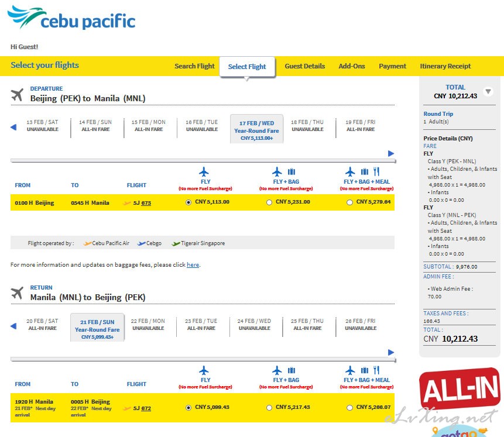Select FLY fare CNY 5,113.00 for departure

pos(188,202)
